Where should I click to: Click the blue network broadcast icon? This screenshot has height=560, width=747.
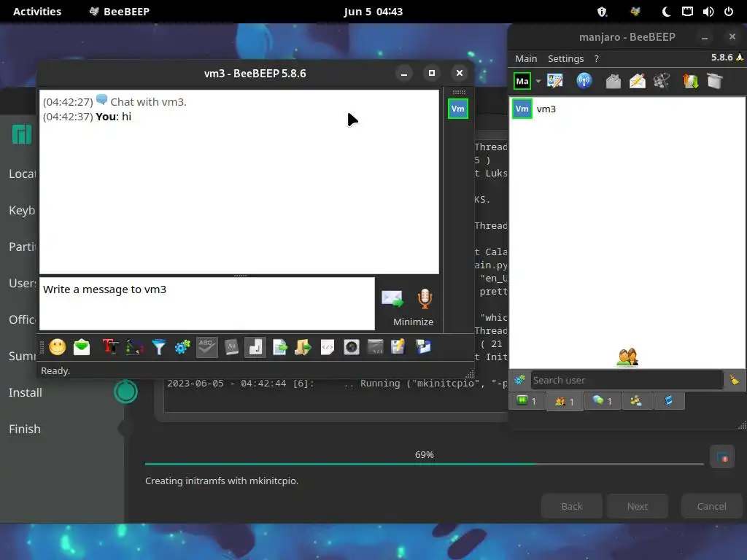(x=584, y=81)
